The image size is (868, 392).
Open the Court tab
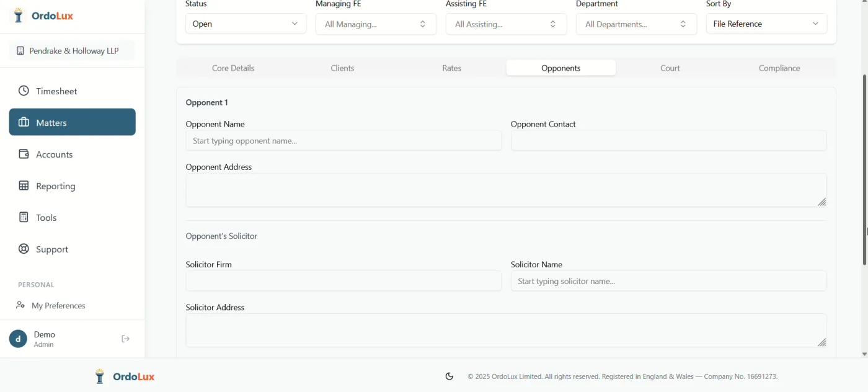click(x=670, y=68)
